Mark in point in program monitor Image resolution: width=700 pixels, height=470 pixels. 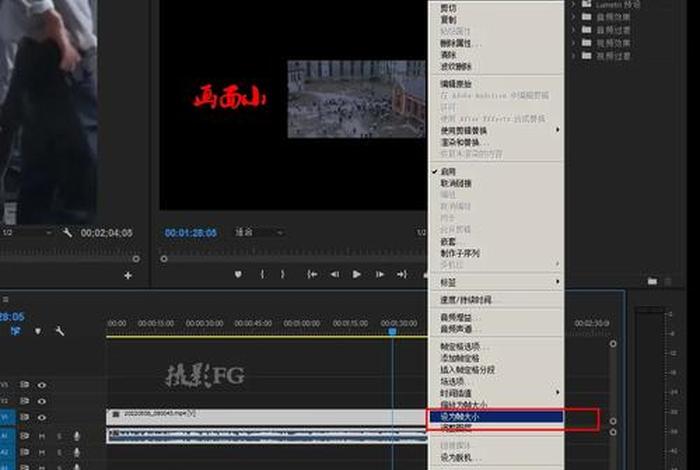(x=262, y=274)
